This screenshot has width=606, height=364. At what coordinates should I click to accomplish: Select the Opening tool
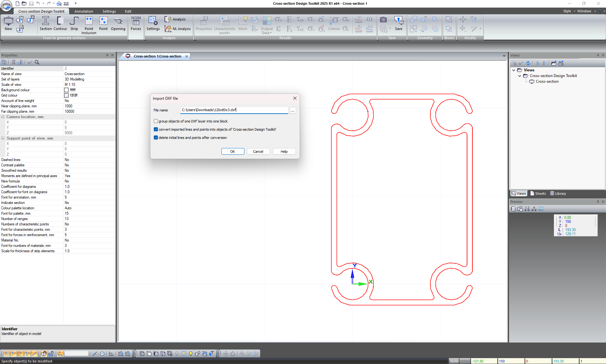pos(118,23)
